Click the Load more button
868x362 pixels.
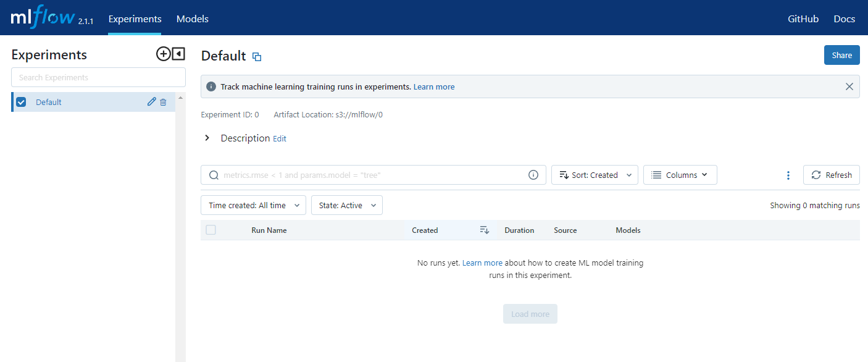coord(530,314)
